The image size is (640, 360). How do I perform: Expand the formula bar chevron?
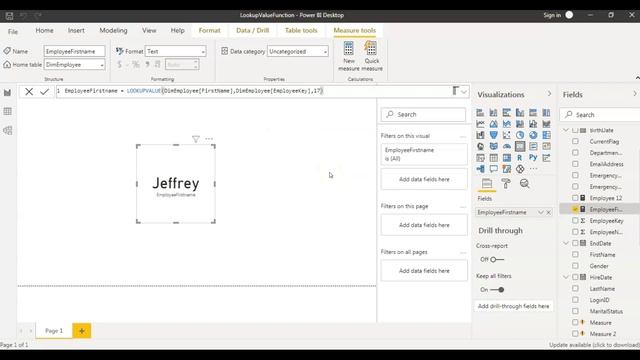pos(464,91)
